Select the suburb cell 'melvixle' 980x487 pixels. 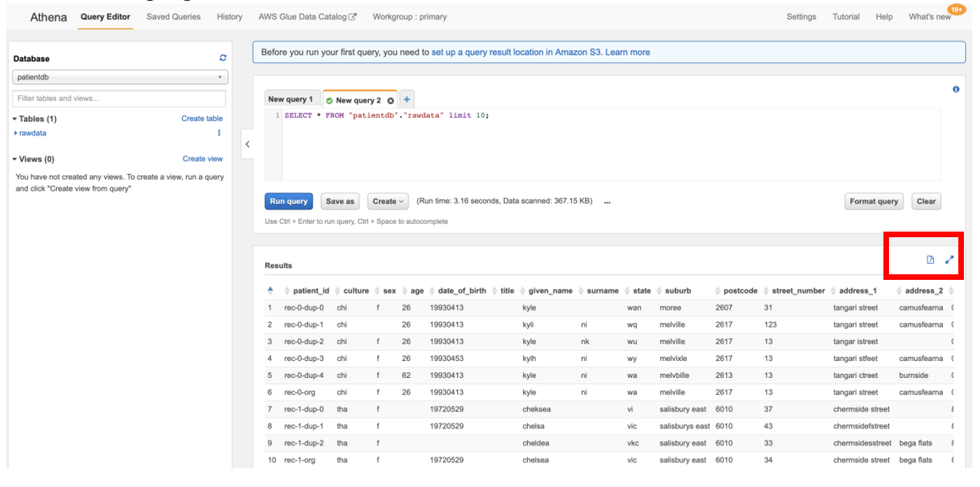[674, 359]
